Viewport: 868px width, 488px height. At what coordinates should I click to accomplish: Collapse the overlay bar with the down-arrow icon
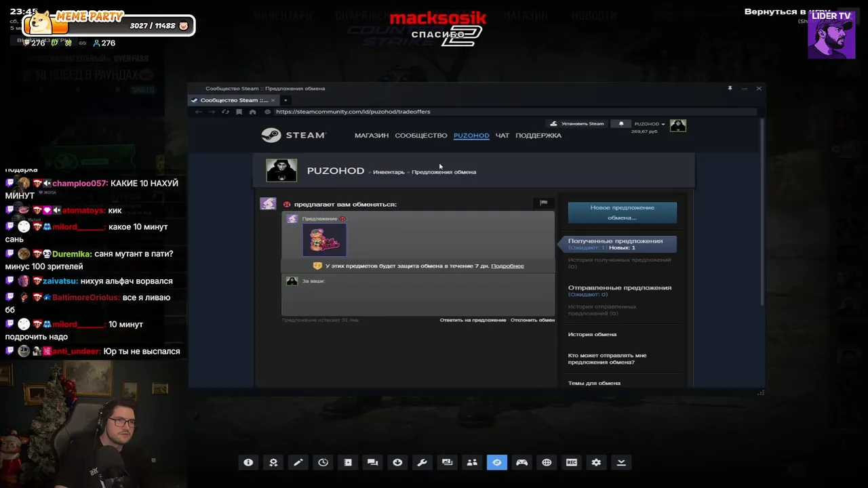621,462
